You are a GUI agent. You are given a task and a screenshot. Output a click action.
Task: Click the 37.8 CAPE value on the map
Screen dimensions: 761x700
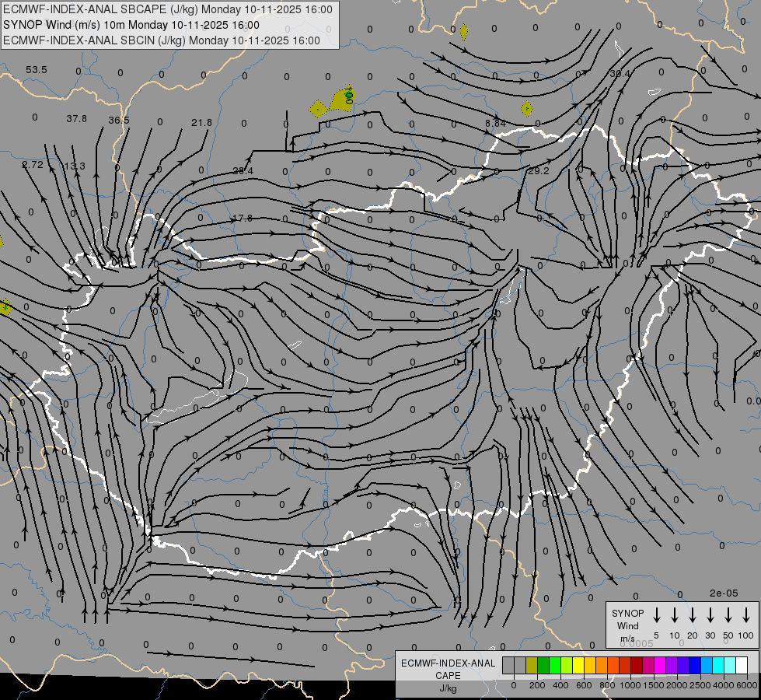(77, 118)
